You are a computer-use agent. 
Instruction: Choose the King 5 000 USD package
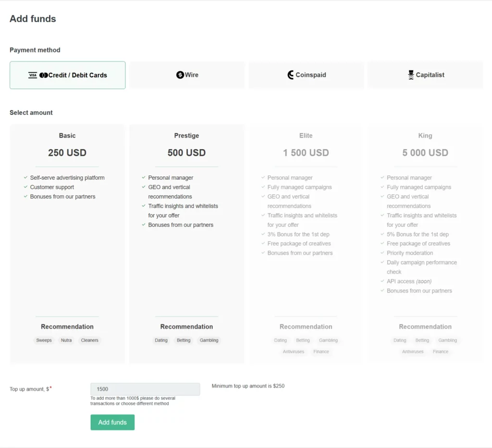pyautogui.click(x=425, y=152)
